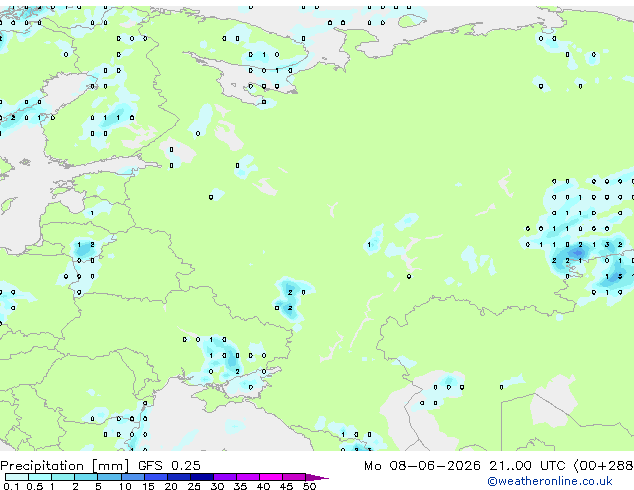Pick the 15–20 mm legend color swatch
634x490 pixels.
[x=155, y=477]
